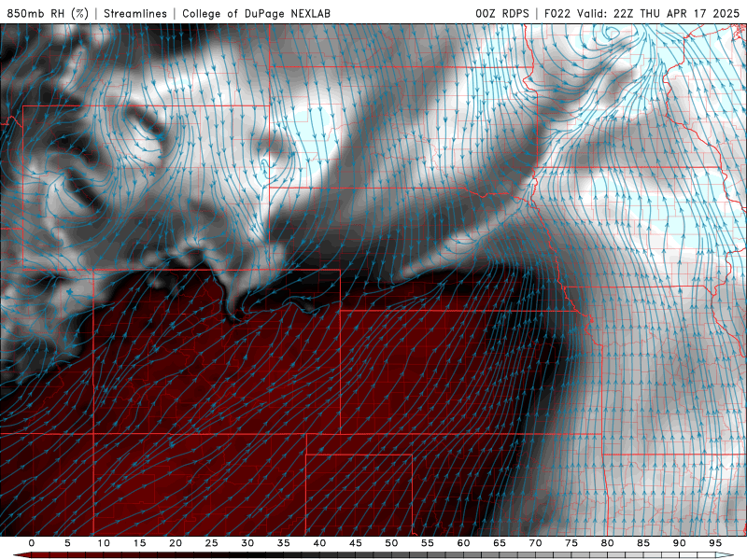Click the '850mb RH (%)' title text
Image resolution: width=747 pixels, height=560 pixels.
49,13
